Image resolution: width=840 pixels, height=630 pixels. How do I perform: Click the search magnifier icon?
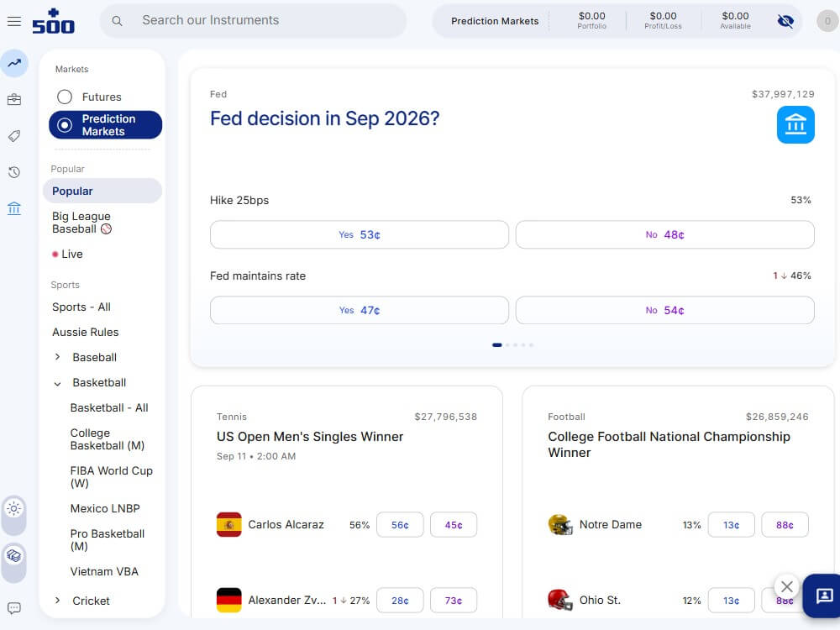tap(117, 21)
